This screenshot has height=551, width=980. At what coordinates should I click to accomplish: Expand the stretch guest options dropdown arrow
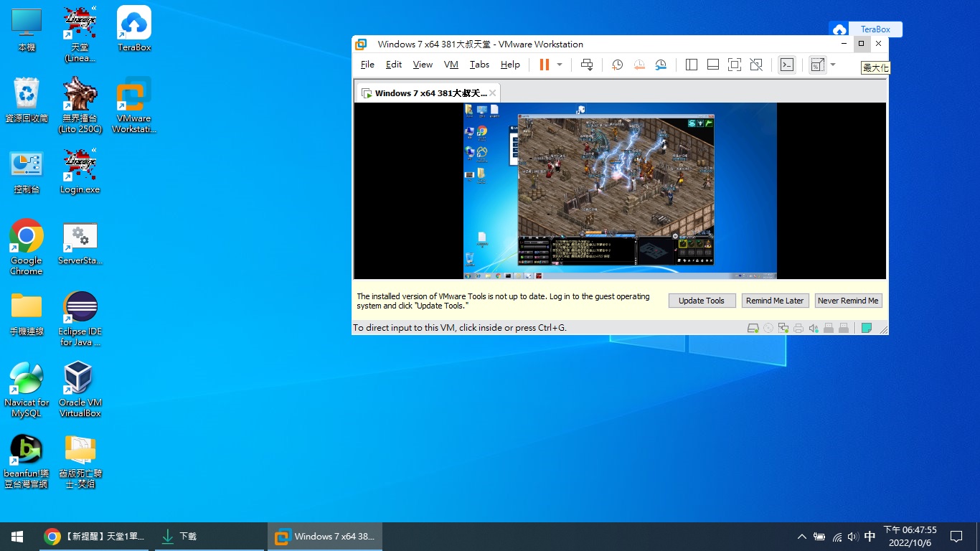pyautogui.click(x=833, y=65)
